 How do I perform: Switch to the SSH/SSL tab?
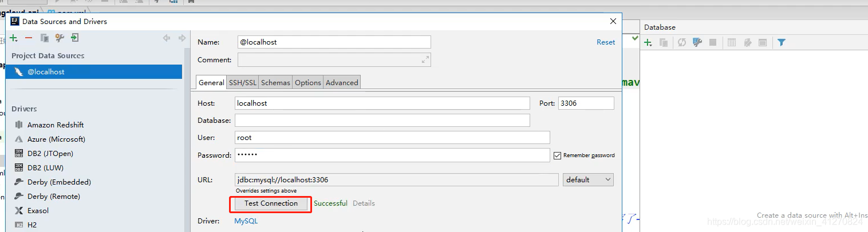click(243, 82)
